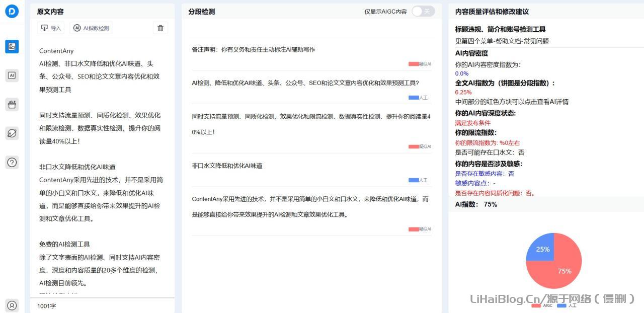The width and height of the screenshot is (644, 313).
Task: Click the 6.25% full-text AI index value
Action: pos(463,93)
